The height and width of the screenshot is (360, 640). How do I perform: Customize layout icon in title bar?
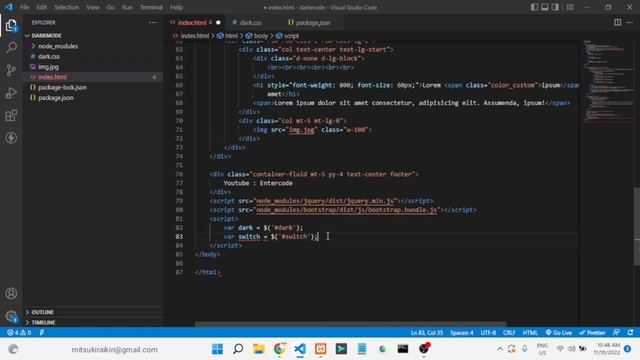click(569, 7)
